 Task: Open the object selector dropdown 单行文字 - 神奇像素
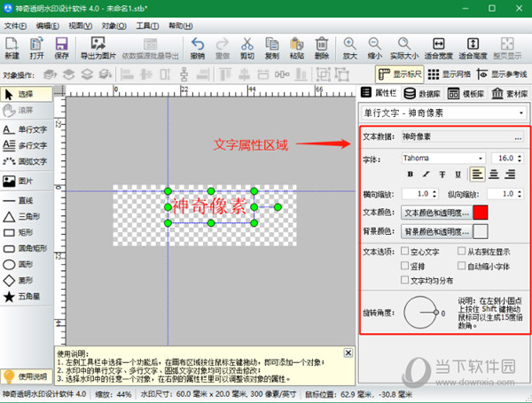point(444,112)
